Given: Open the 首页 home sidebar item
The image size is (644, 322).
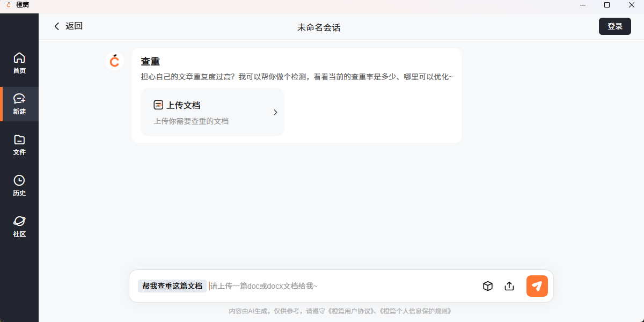Looking at the screenshot, I should tap(19, 63).
